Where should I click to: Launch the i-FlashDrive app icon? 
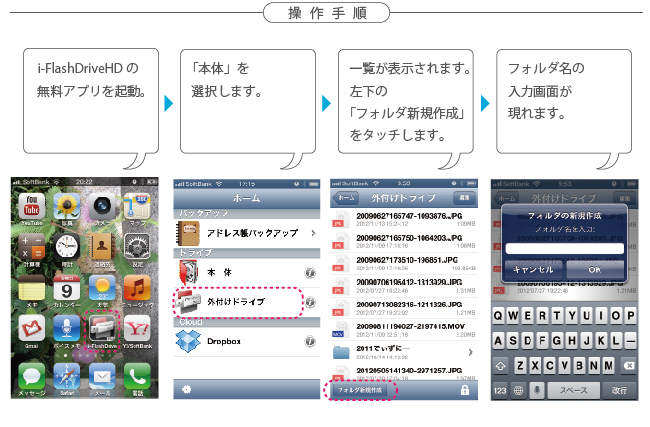[x=102, y=328]
